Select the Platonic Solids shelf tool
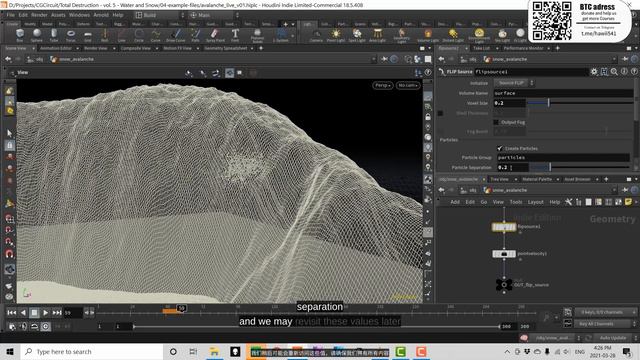 pos(257,36)
